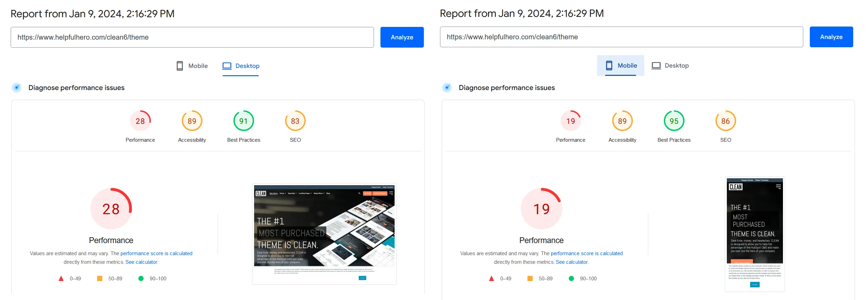Screen dimensions: 868x300
Task: Open 'performance score is calculated' link under 19 score
Action: click(x=586, y=253)
